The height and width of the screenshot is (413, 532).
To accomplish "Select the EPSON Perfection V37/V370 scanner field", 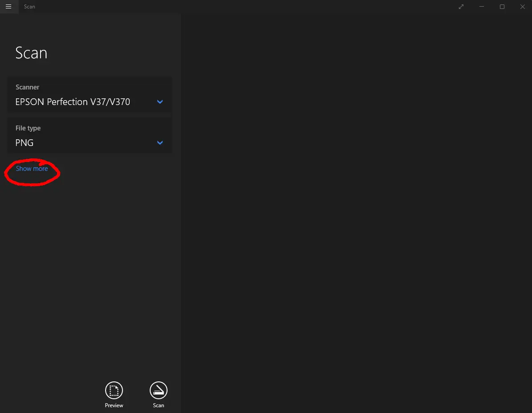I will 73,102.
